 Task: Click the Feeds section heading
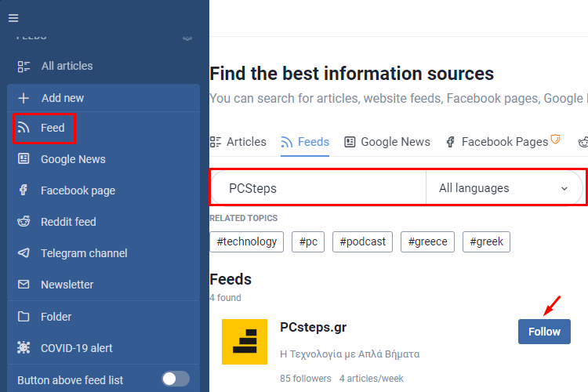coord(230,279)
